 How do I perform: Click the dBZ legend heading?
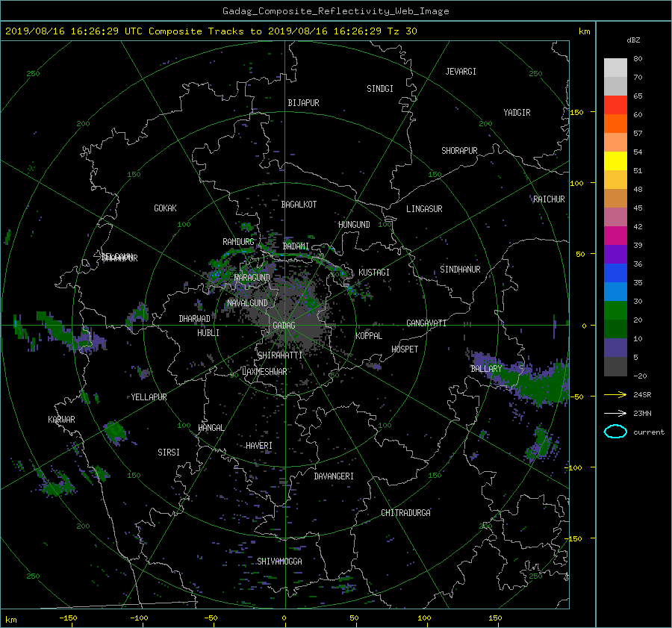point(633,40)
